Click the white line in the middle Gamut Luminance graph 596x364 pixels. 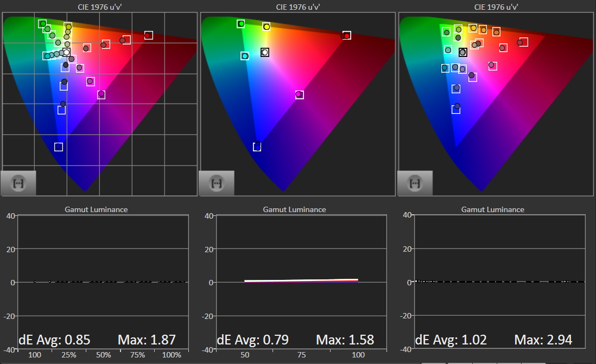tap(301, 280)
